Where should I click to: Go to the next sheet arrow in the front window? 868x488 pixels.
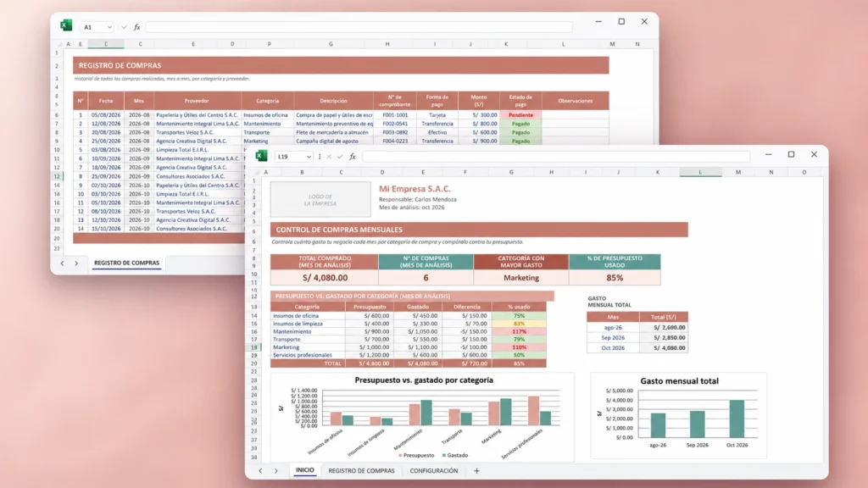coord(276,471)
